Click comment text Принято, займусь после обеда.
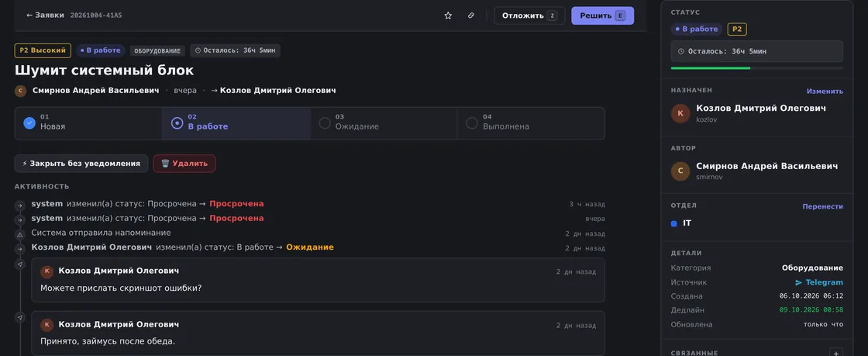 [108, 341]
